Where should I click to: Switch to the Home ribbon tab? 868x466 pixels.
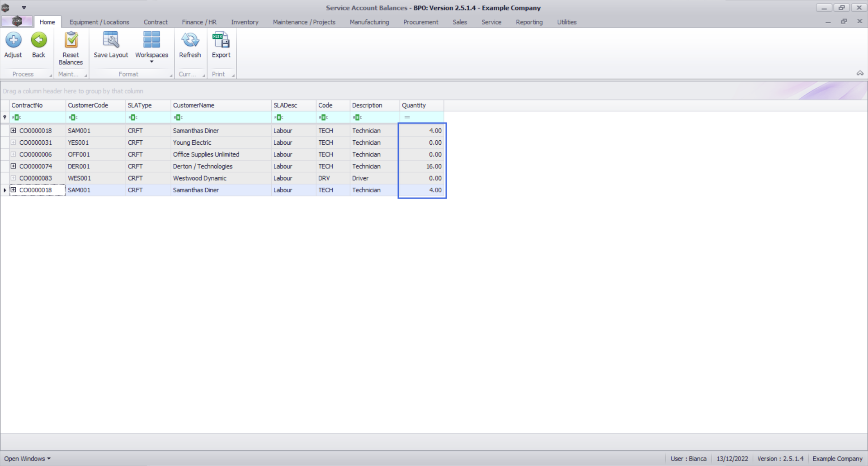[x=47, y=22]
